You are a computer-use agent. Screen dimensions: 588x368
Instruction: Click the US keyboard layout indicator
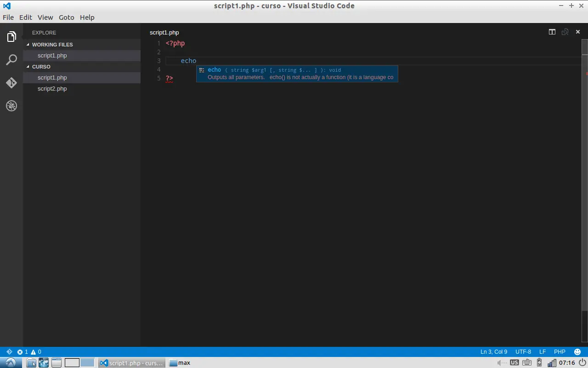pos(514,362)
